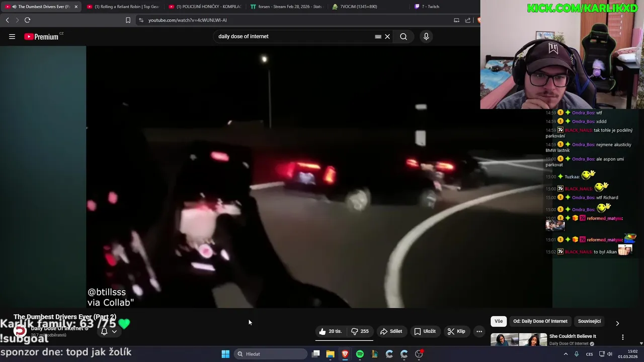The height and width of the screenshot is (362, 644).
Task: Open site settings icon in address bar
Action: coord(141,20)
